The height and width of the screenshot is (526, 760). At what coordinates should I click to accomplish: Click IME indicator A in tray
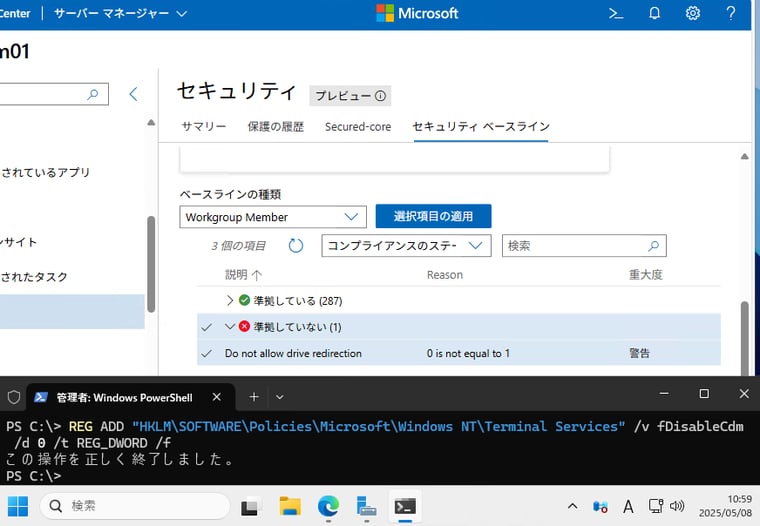[x=628, y=507]
